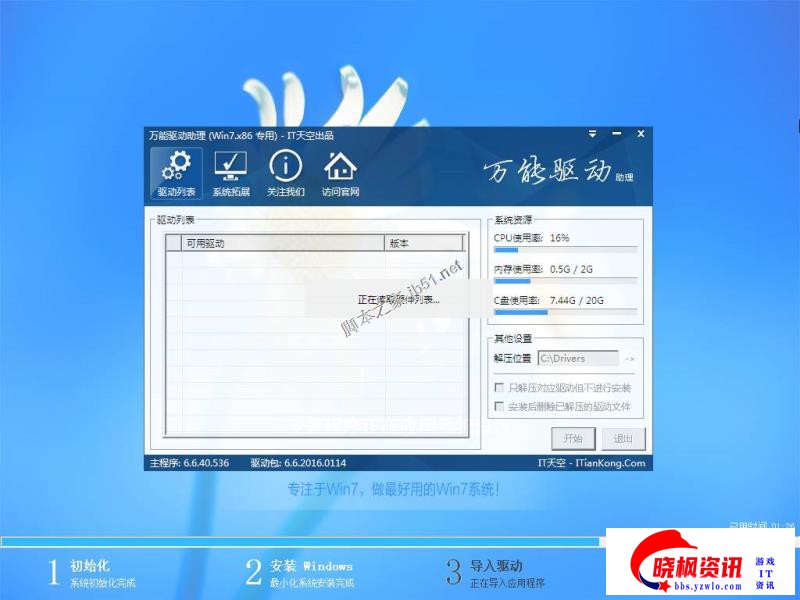Click the 关注我们 info icon
The width and height of the screenshot is (800, 600).
285,173
